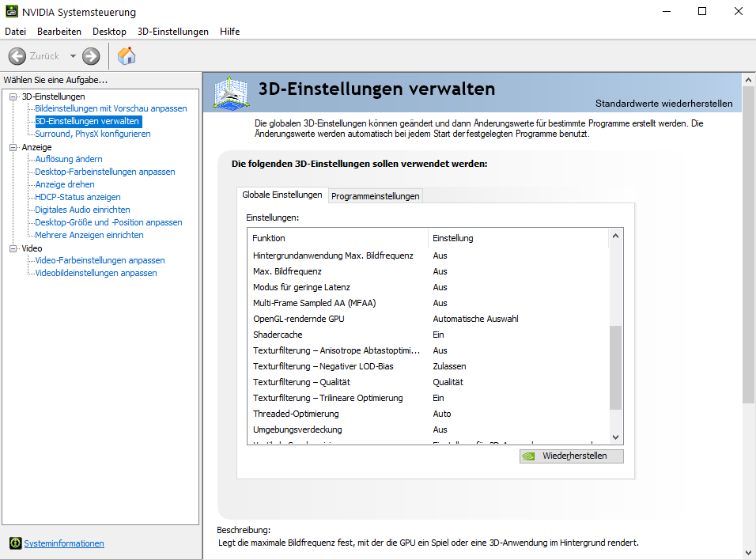Screen dimensions: 756x560
Task: Open the Desktop menu
Action: (x=109, y=32)
